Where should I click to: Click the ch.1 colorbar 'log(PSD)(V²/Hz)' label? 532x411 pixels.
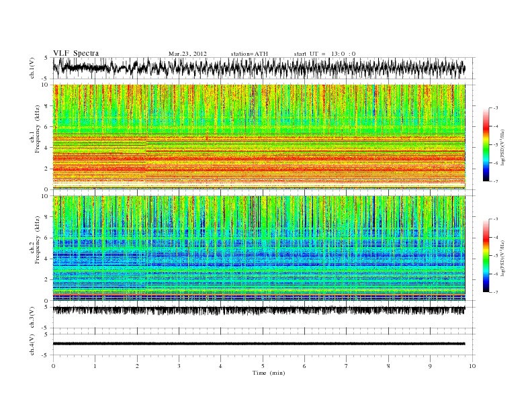(x=503, y=147)
